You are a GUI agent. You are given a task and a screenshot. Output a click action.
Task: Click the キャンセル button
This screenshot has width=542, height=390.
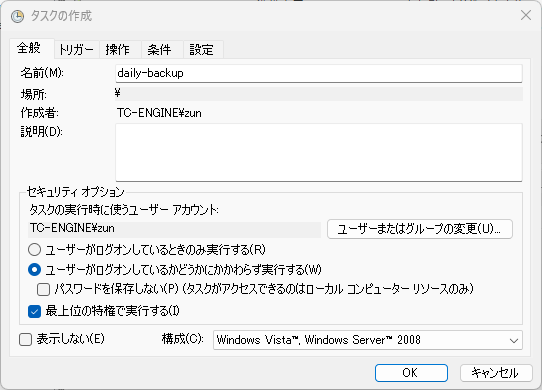click(496, 373)
